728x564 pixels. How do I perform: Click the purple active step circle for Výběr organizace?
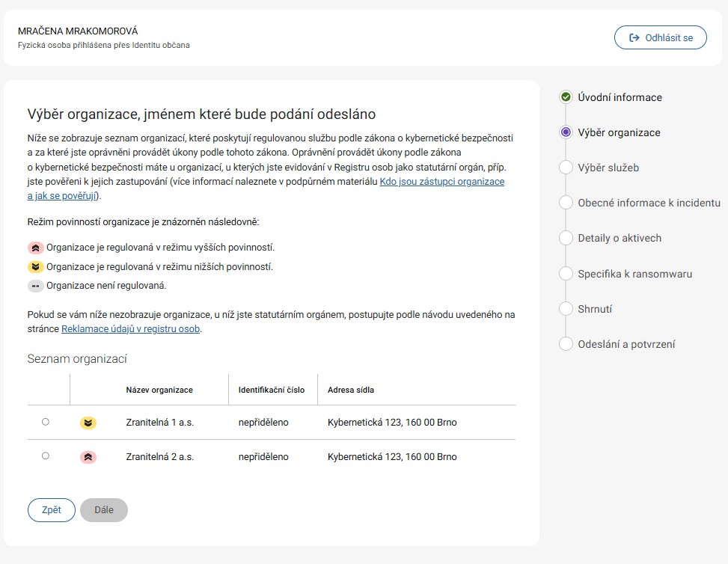(566, 132)
